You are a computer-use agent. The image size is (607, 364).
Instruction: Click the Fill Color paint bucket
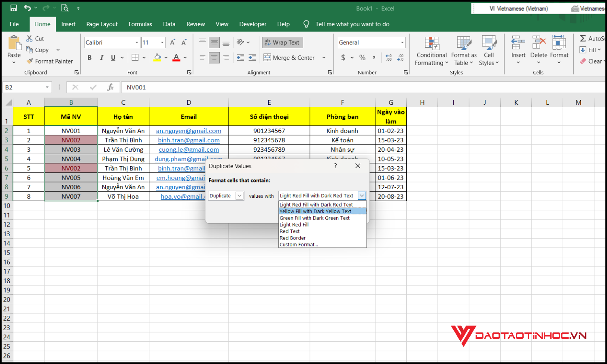coord(157,57)
